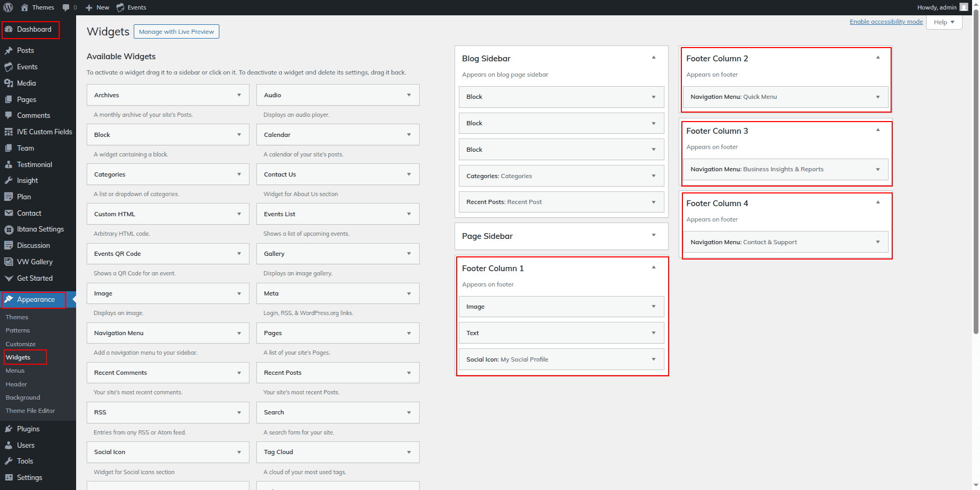Screen dimensions: 980x490
Task: Click Manage with Live Preview button
Action: (176, 32)
